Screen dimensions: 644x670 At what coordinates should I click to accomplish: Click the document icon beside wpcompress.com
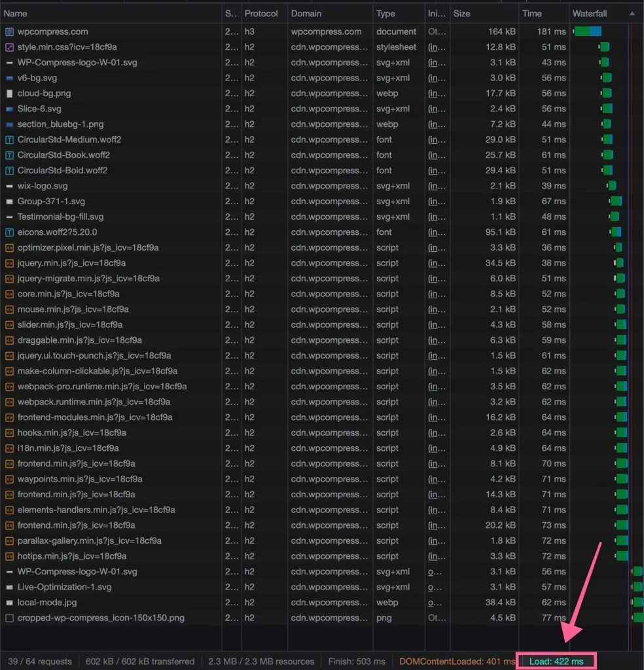[x=9, y=31]
